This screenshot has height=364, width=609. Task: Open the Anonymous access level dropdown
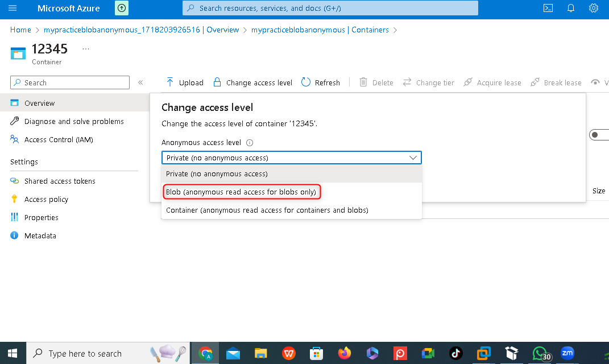click(x=291, y=158)
